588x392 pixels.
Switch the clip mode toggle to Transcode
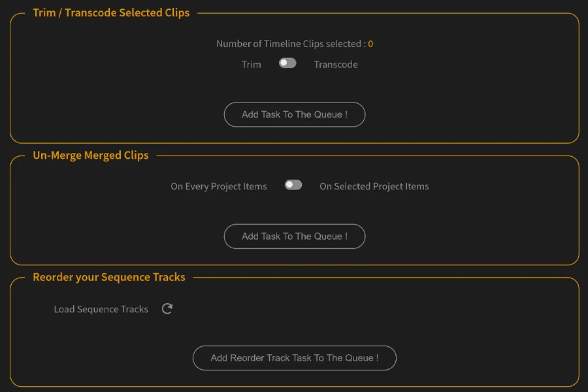click(x=287, y=63)
